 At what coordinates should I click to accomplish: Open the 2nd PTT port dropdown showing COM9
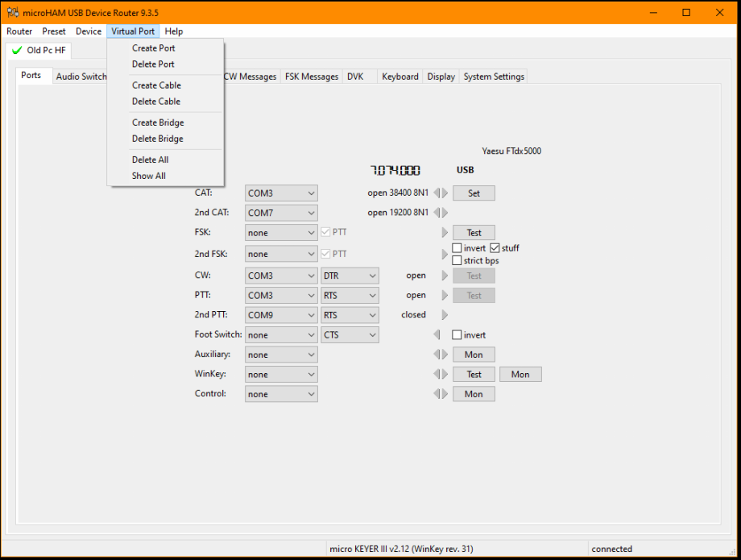(x=281, y=315)
